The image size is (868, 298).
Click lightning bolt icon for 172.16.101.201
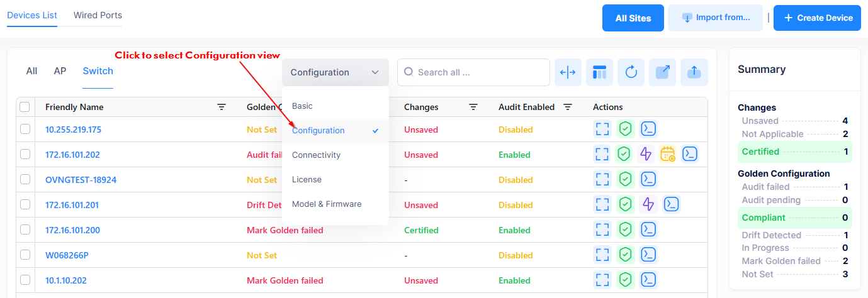point(646,205)
